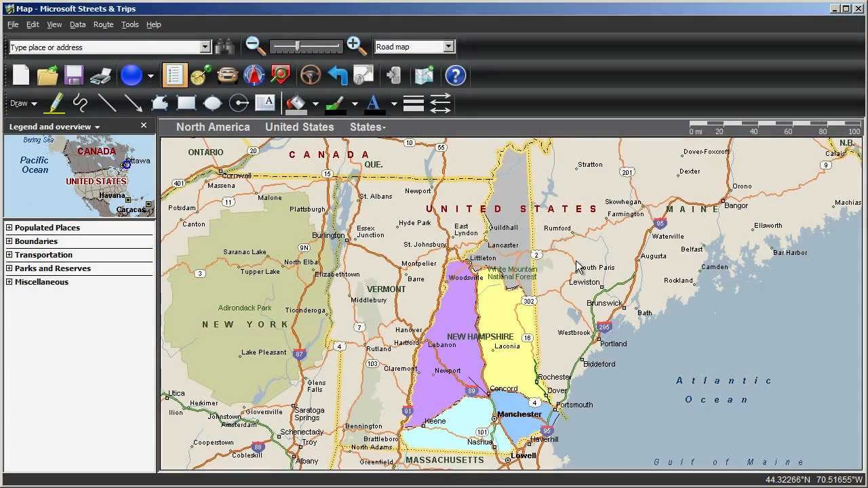Select the Rectangle drawing tool
The image size is (868, 488).
[x=186, y=104]
